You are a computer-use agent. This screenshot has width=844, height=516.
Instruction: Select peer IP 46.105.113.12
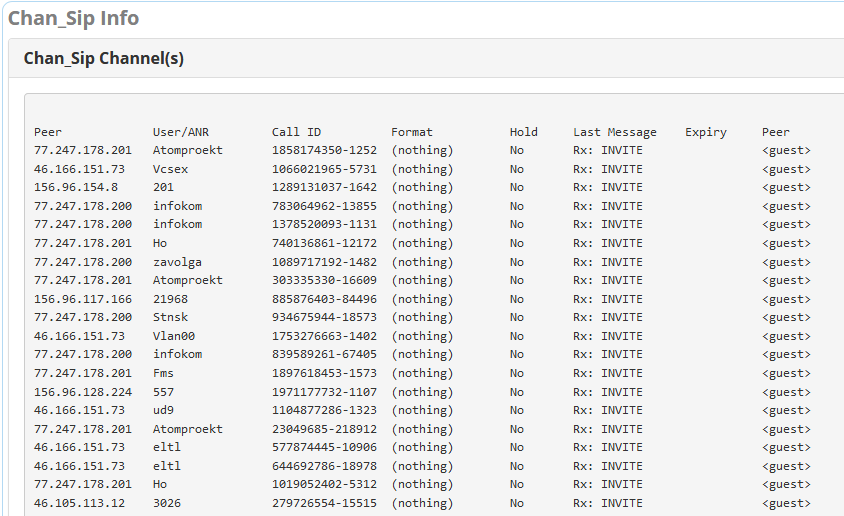pos(79,503)
